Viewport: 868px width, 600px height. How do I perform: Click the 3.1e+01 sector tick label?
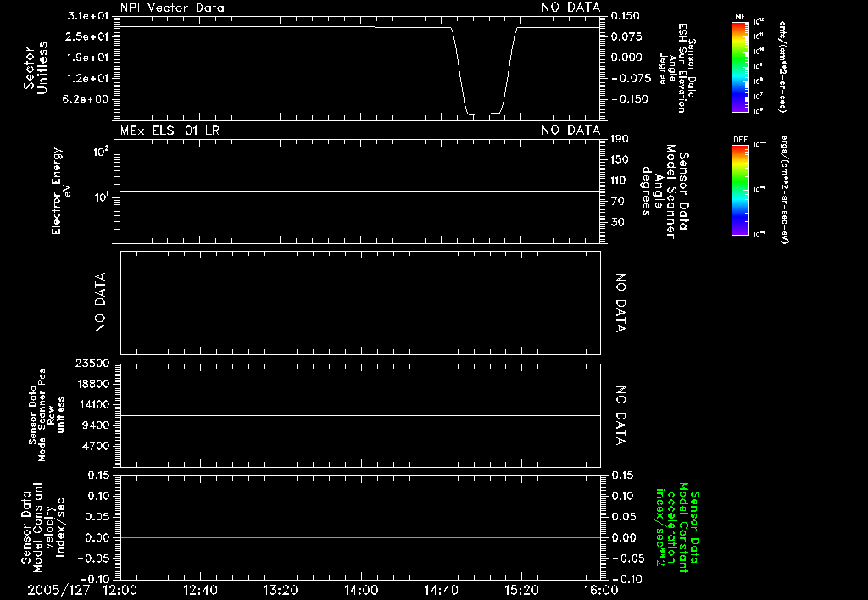(x=87, y=16)
